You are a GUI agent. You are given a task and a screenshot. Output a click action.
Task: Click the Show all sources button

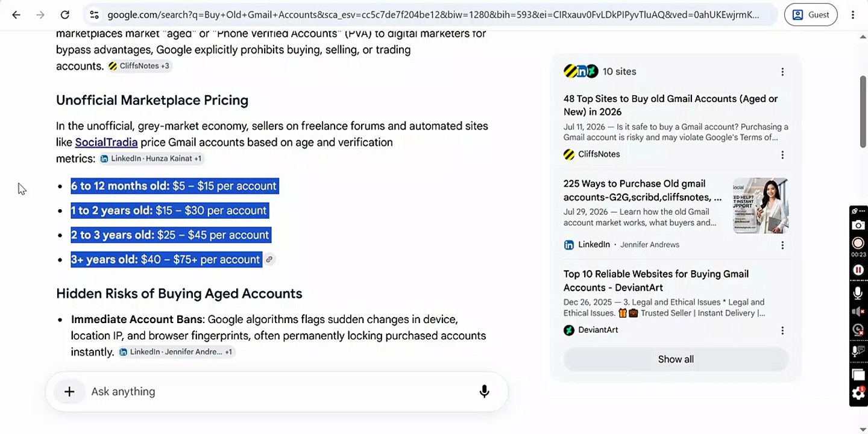coord(676,359)
